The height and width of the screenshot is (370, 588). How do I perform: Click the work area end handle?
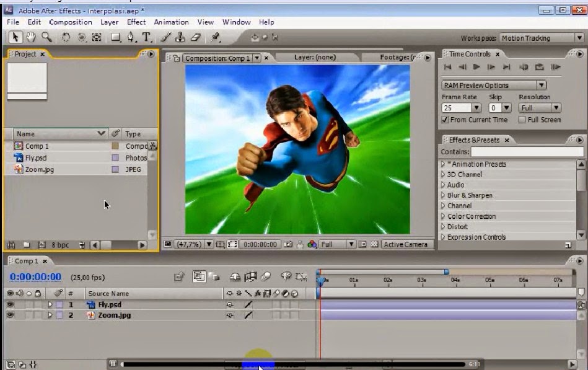point(447,271)
